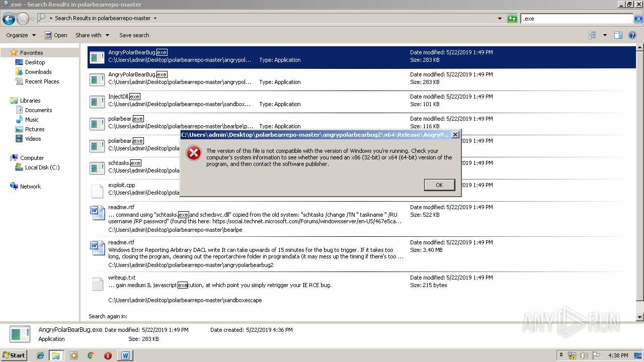The width and height of the screenshot is (644, 362).
Task: Expand the address bar history dropdown
Action: pyautogui.click(x=500, y=19)
